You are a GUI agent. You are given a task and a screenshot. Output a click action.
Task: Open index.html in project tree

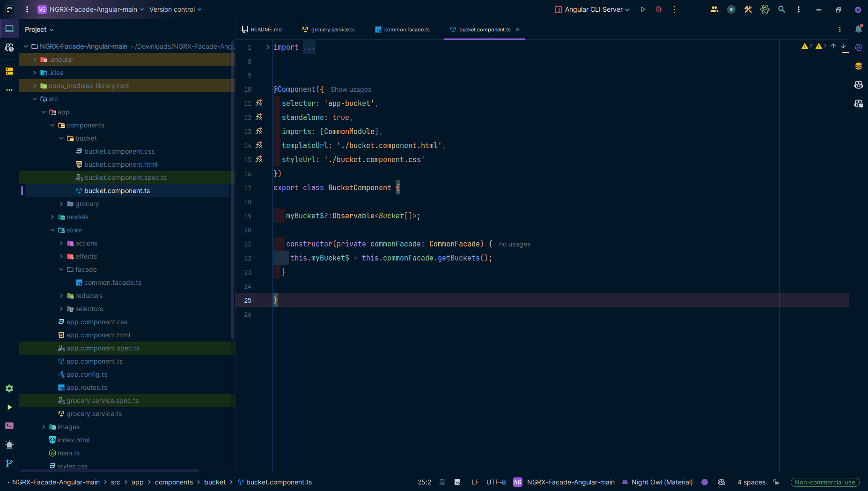coord(73,440)
